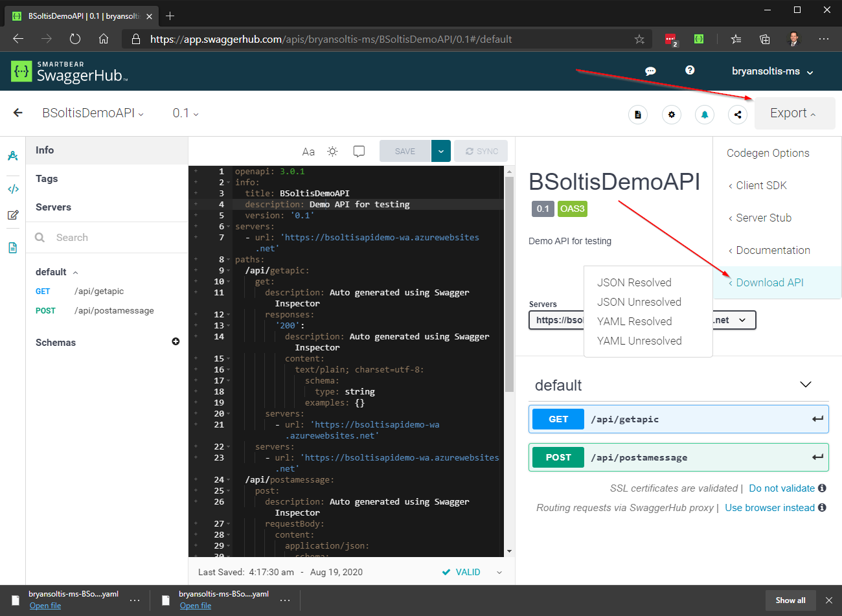Click the SAVE button
This screenshot has height=616, width=842.
[405, 151]
